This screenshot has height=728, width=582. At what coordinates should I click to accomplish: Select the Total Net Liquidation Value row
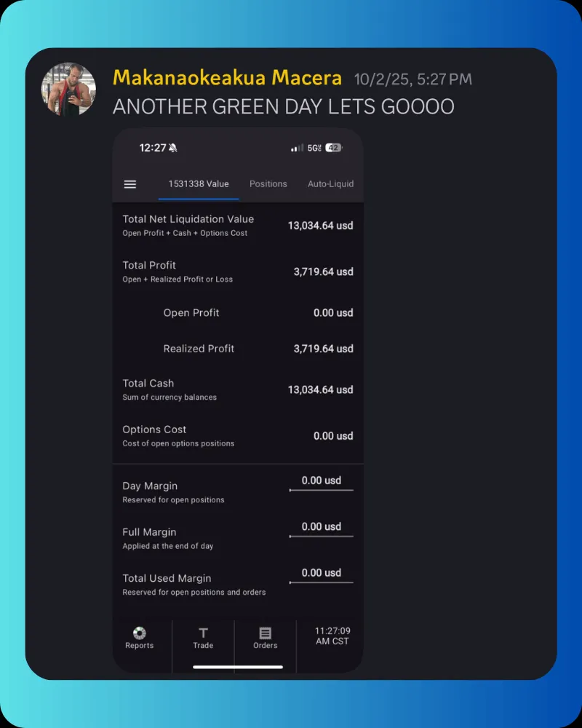coord(238,226)
